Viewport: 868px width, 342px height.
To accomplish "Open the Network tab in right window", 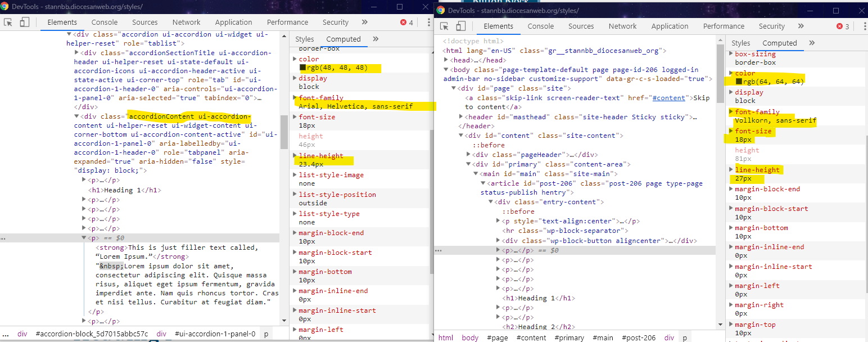I will click(x=622, y=26).
